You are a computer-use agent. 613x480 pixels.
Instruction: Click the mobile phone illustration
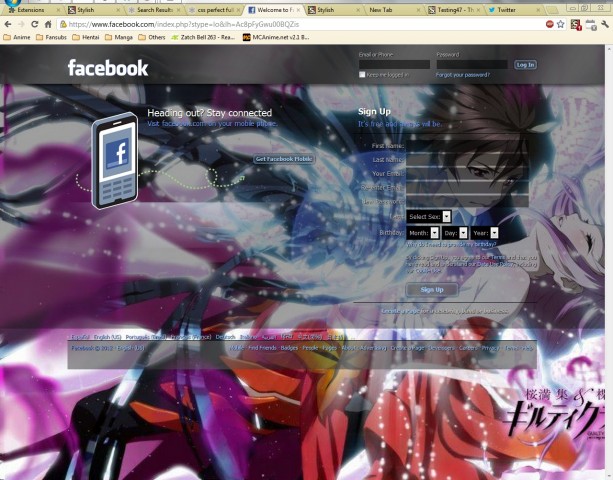coord(115,160)
